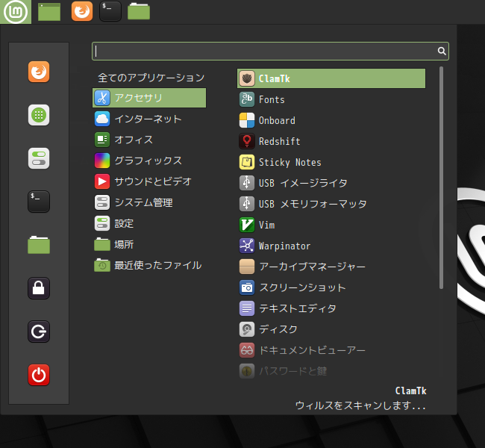Click the application list scrollbar
The width and height of the screenshot is (485, 448).
pos(442,178)
